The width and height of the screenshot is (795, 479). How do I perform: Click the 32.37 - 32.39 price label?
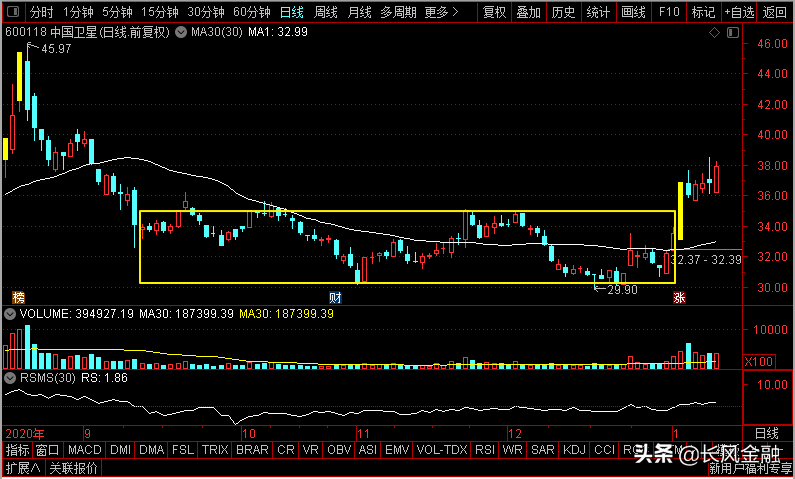[706, 260]
